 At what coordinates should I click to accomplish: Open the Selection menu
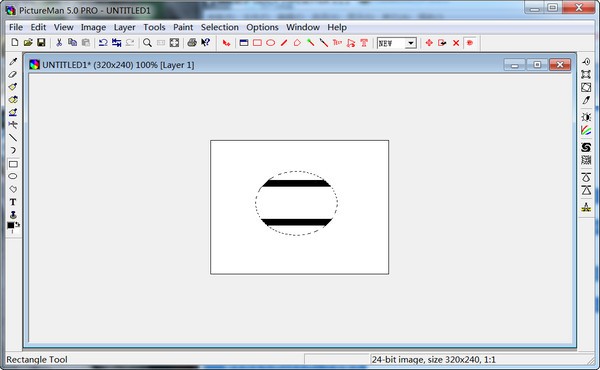[220, 27]
